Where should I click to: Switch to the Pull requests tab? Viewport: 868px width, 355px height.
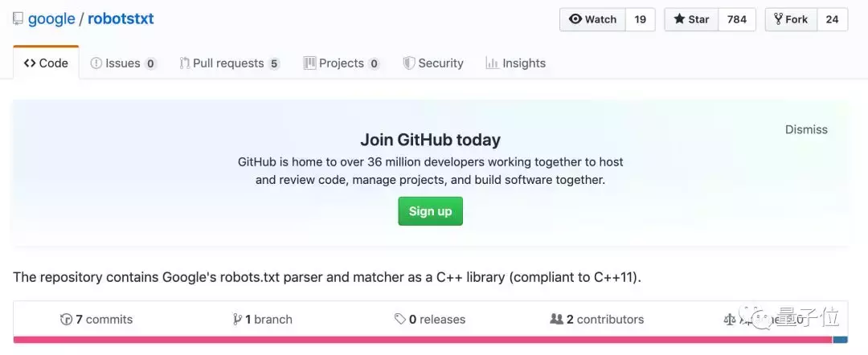point(230,63)
